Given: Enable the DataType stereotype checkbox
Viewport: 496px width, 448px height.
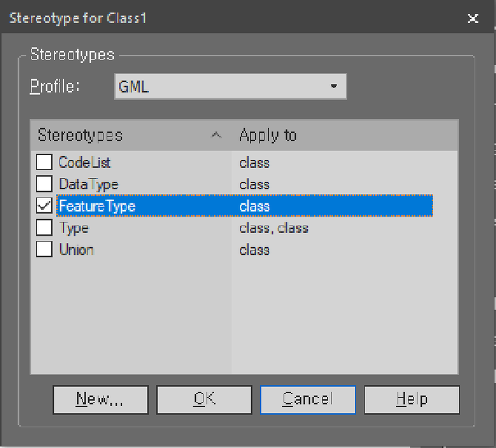Looking at the screenshot, I should click(44, 183).
